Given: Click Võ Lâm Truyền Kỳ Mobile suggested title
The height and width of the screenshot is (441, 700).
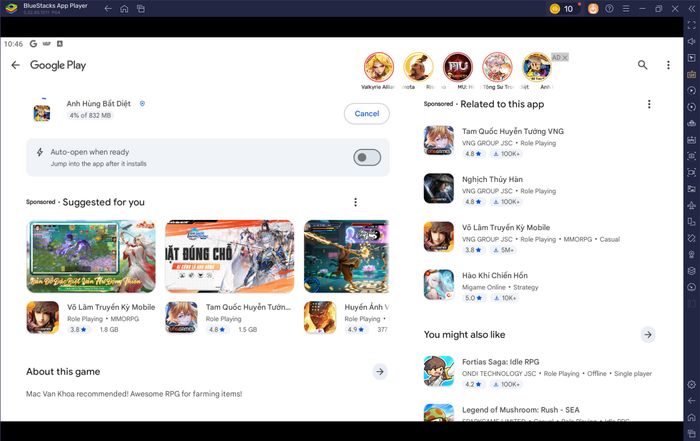Looking at the screenshot, I should pos(111,307).
